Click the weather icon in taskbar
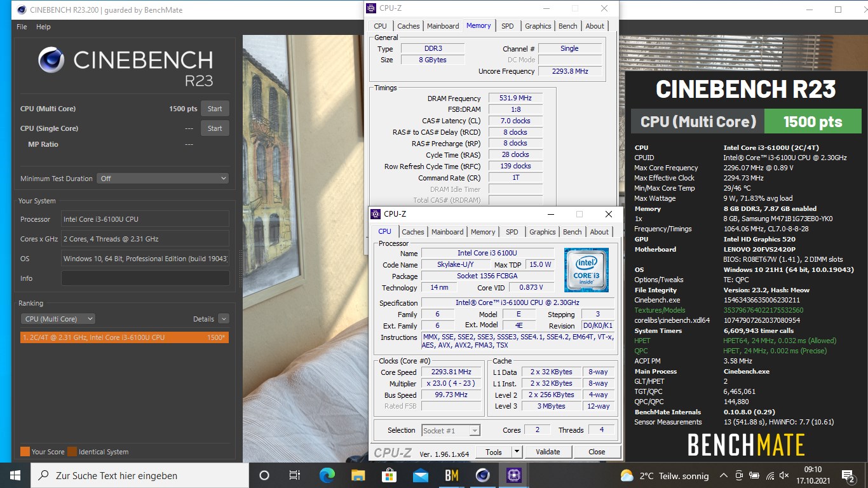 point(627,475)
